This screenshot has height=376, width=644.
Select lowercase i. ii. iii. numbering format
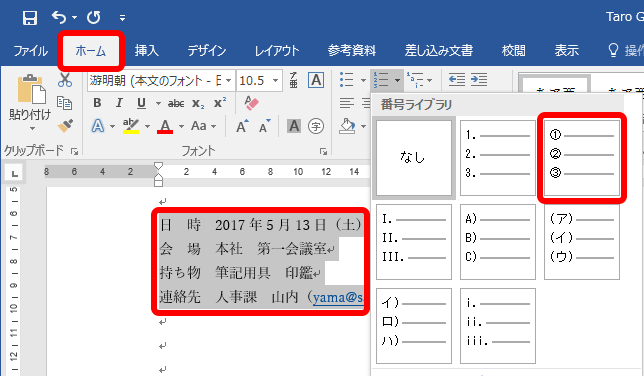[x=497, y=326]
